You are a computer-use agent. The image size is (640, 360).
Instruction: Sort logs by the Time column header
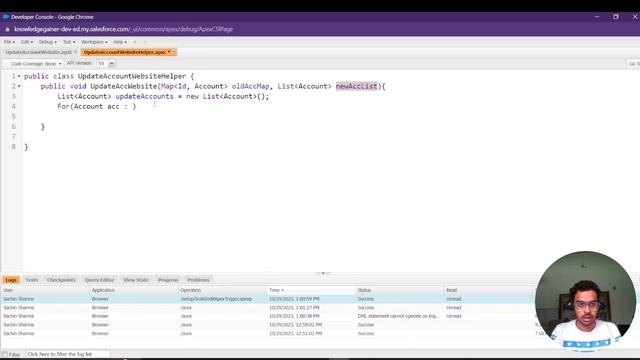(311, 290)
